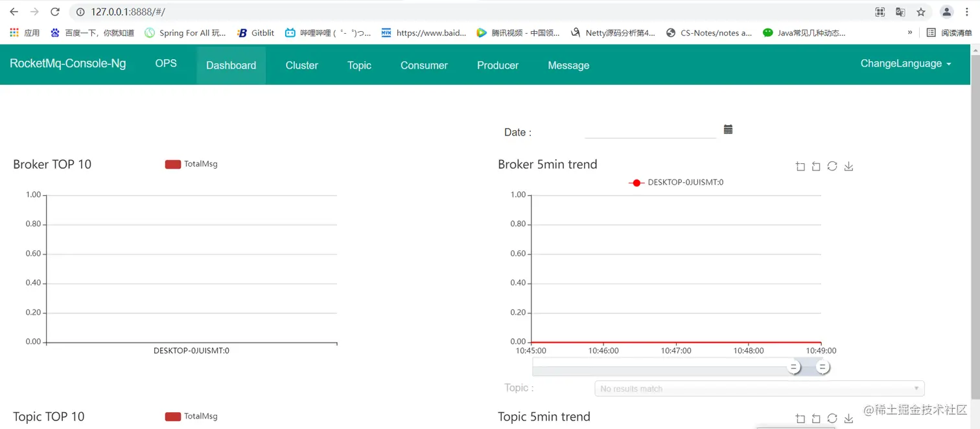980x429 pixels.
Task: Click the right handle of the trend zoom slider
Action: tap(822, 367)
